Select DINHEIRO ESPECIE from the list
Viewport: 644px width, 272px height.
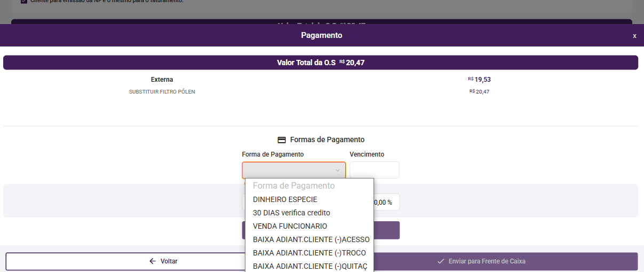click(x=285, y=199)
